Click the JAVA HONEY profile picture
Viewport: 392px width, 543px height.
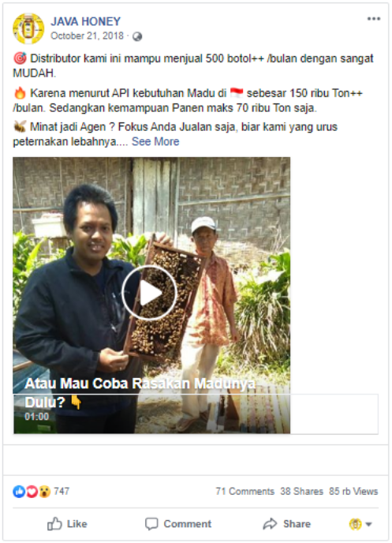28,28
